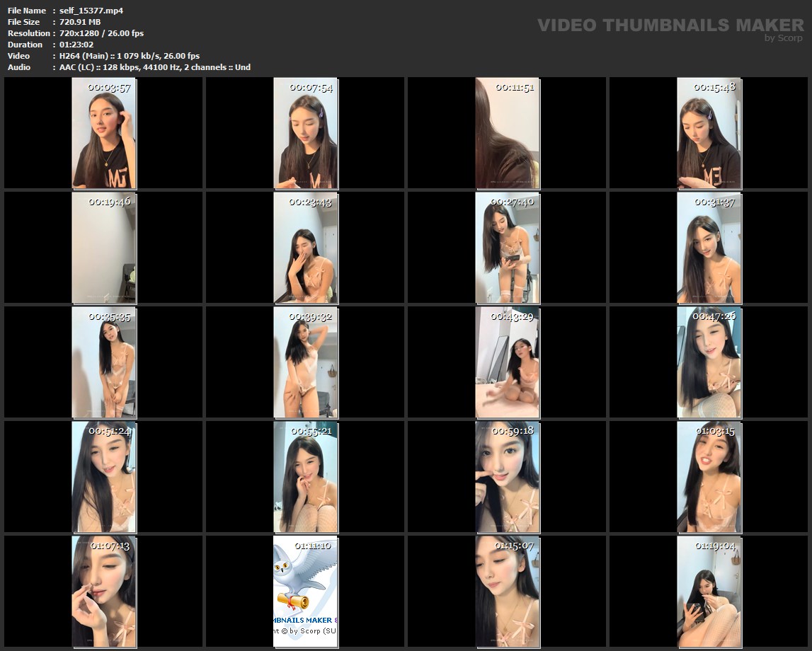The image size is (812, 651).
Task: Click the frame at 00:43:29
Action: 507,362
